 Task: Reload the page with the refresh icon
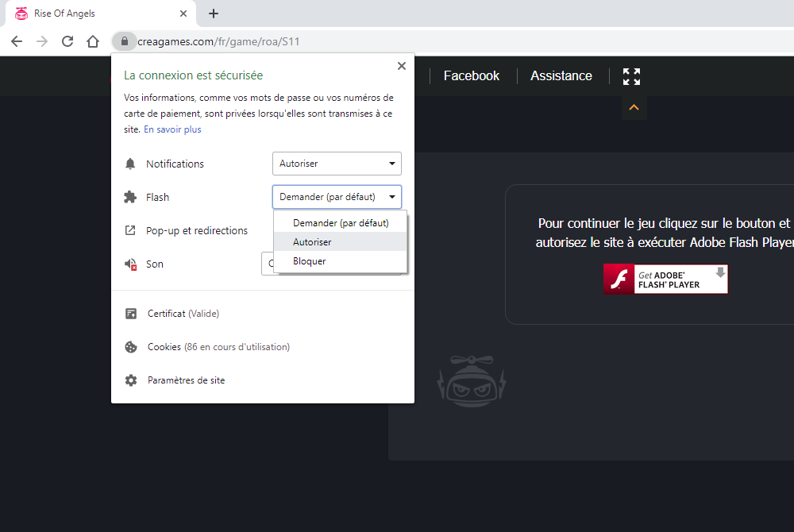(67, 41)
